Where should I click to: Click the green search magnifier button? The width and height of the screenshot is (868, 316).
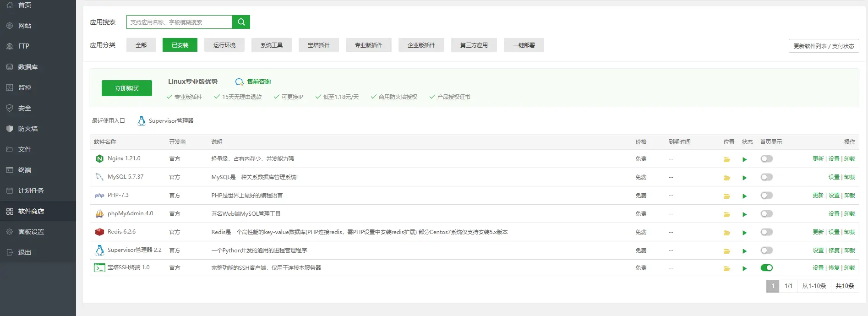pyautogui.click(x=241, y=22)
